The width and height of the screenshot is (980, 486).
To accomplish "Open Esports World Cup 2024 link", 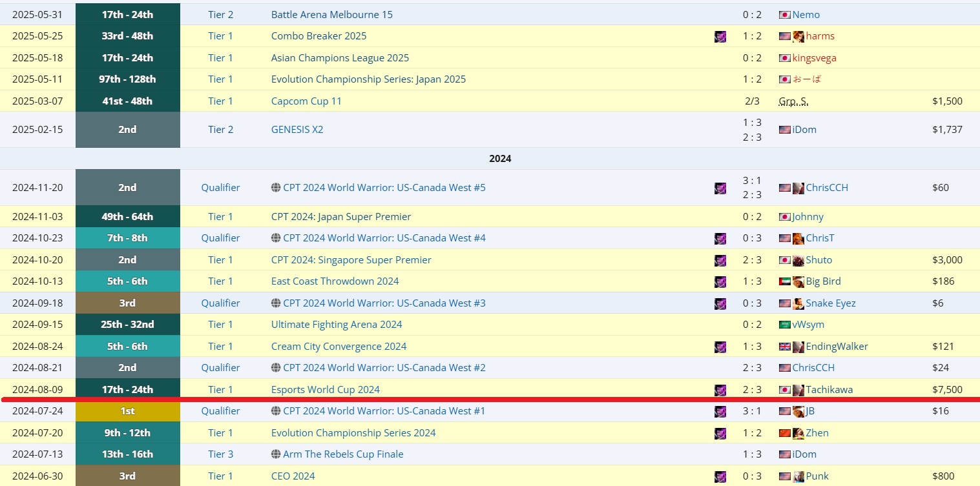I will click(x=326, y=390).
